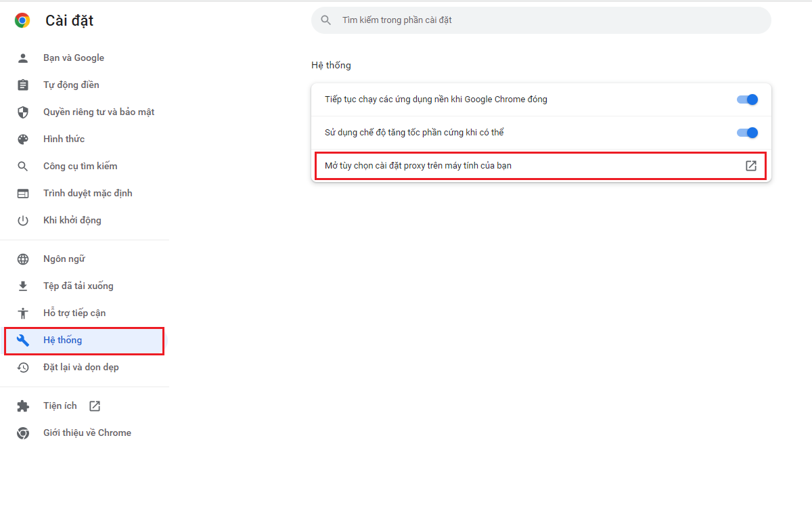Click the Tìm kiếm trong phần cài đặt field
This screenshot has width=812, height=507.
pos(541,20)
